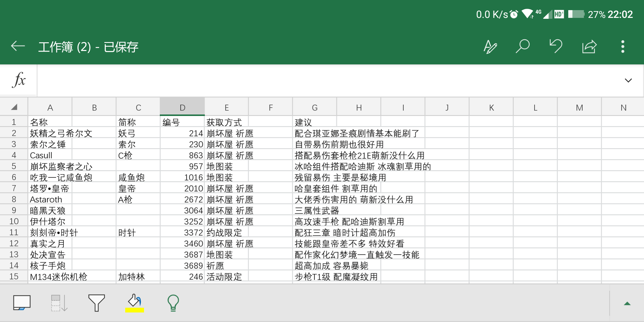Image resolution: width=644 pixels, height=322 pixels.
Task: Expand the bottom ribbon with the up arrow
Action: [627, 304]
